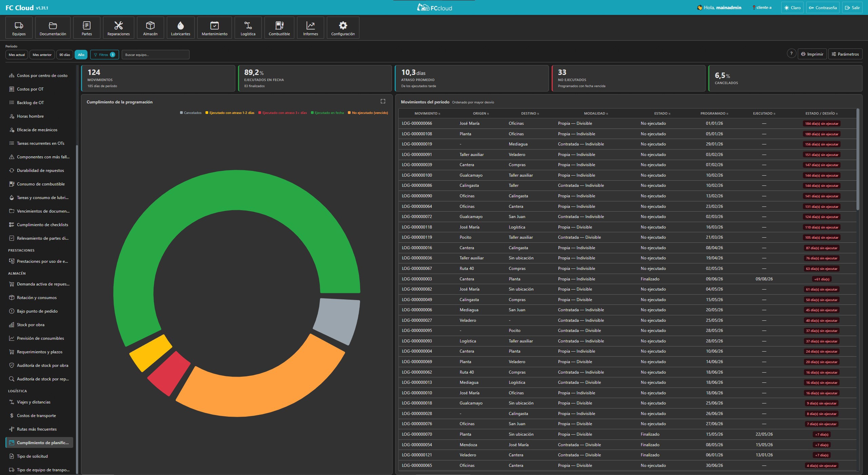Switch to Claro light theme
868x475 pixels.
pos(792,7)
